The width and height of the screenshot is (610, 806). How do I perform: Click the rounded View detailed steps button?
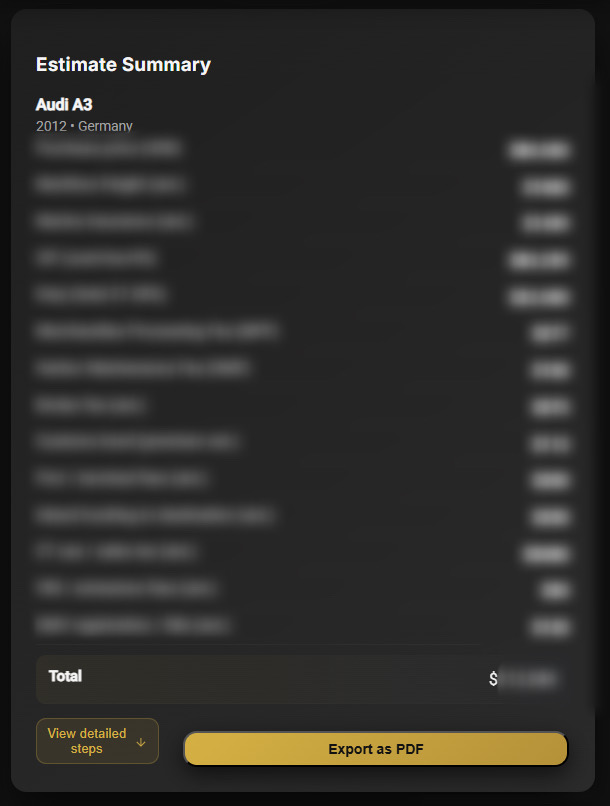tap(97, 740)
